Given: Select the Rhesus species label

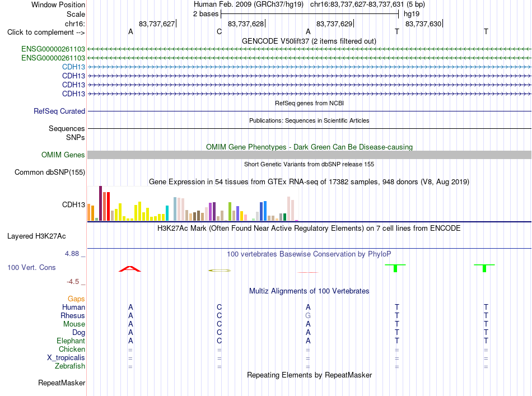Looking at the screenshot, I should click(x=73, y=315).
